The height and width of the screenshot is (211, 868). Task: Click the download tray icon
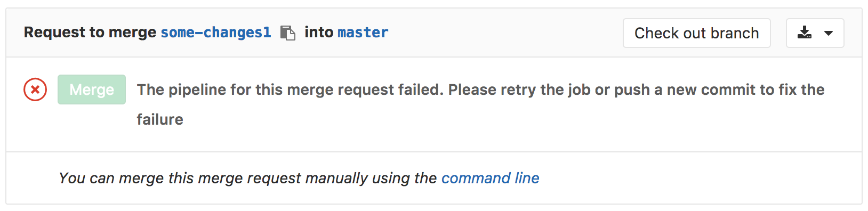[x=805, y=33]
